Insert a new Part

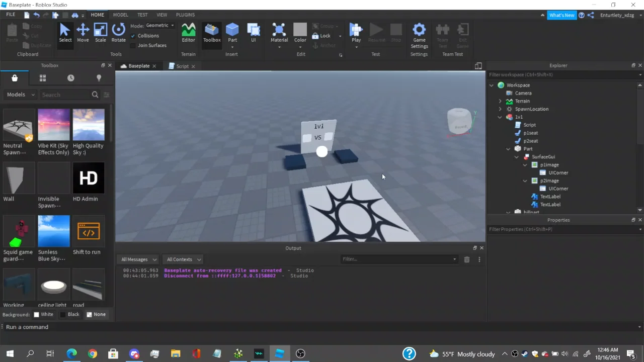click(232, 33)
